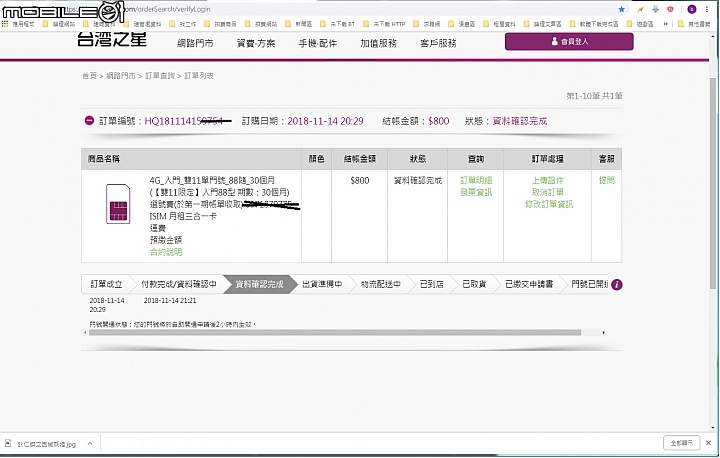Click the 已繳交申請書 progress step
720x458 pixels.
pyautogui.click(x=529, y=284)
